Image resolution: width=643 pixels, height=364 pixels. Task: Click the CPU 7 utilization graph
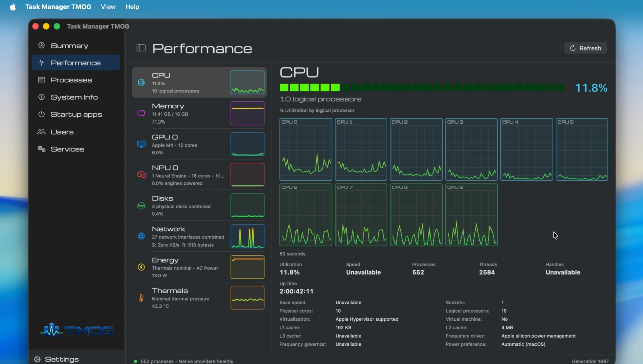[361, 215]
